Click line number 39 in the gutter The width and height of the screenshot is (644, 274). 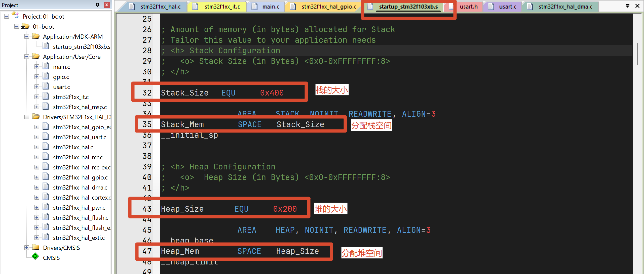coord(147,167)
